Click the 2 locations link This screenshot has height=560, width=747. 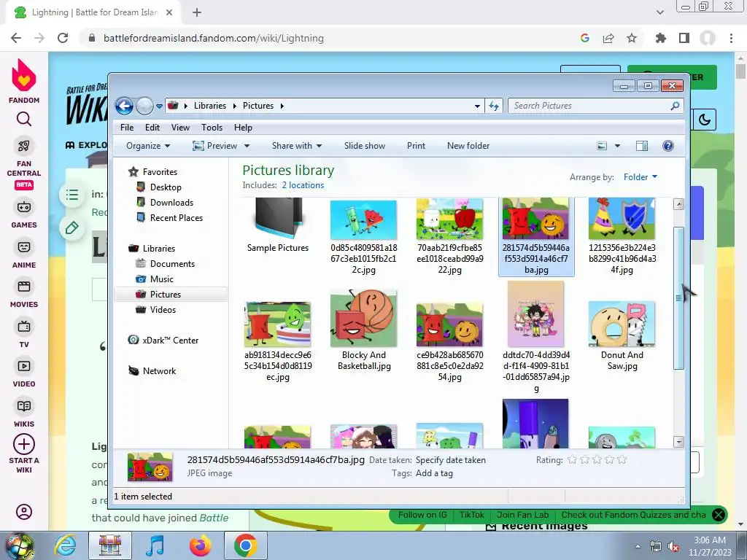[x=303, y=185]
